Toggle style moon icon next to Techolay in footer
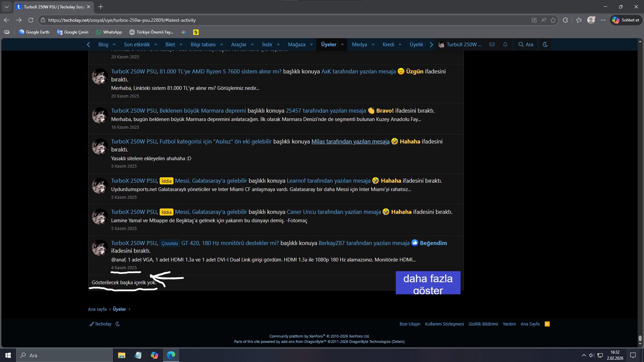This screenshot has height=362, width=644. click(x=117, y=324)
